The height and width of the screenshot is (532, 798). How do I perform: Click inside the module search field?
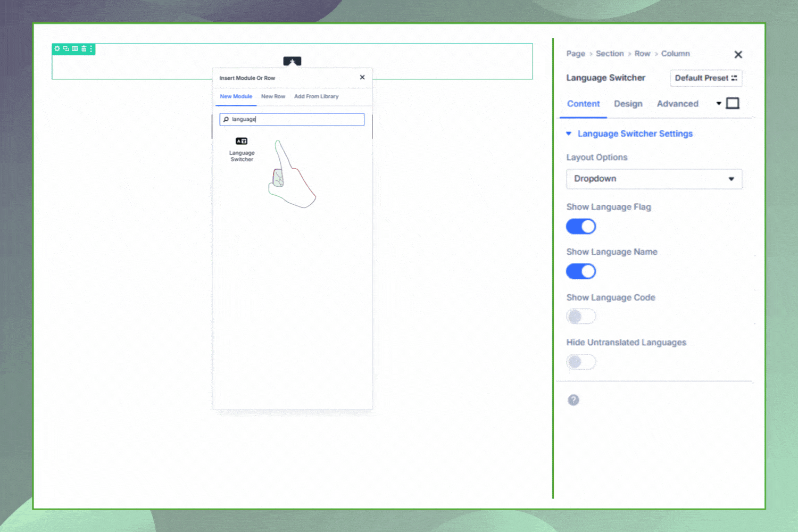[x=292, y=119]
